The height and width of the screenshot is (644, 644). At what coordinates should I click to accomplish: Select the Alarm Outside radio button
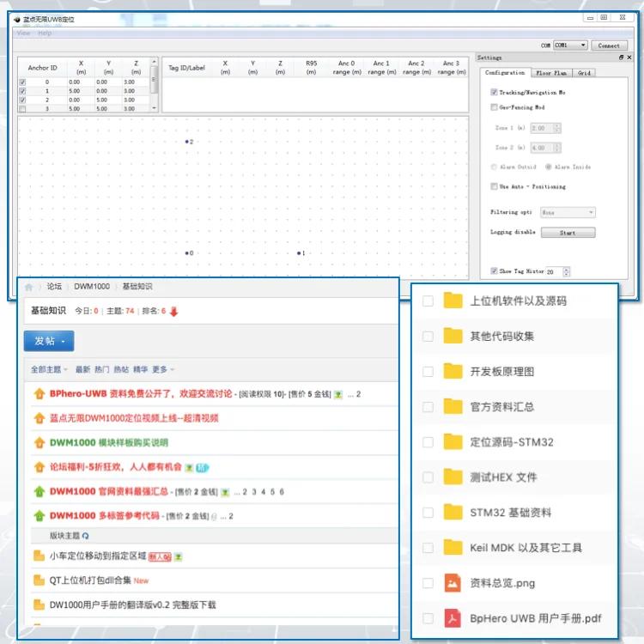click(494, 167)
